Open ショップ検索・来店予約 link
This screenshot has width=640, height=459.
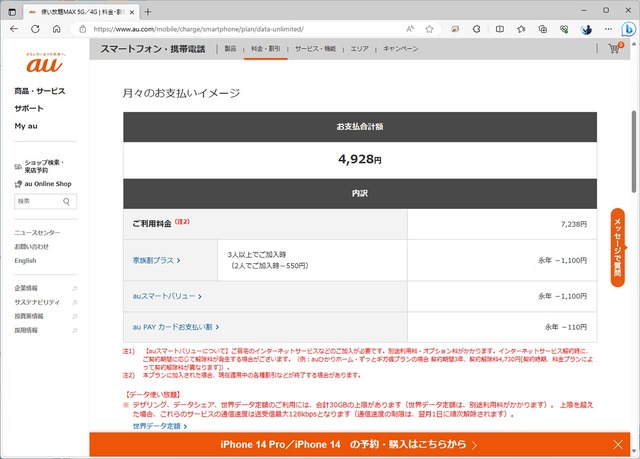pos(40,166)
